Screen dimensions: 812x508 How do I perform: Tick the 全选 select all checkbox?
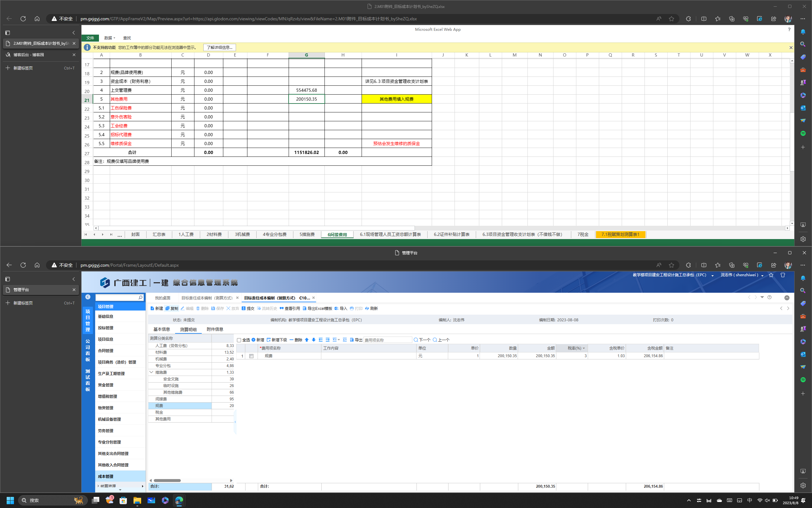click(x=239, y=340)
